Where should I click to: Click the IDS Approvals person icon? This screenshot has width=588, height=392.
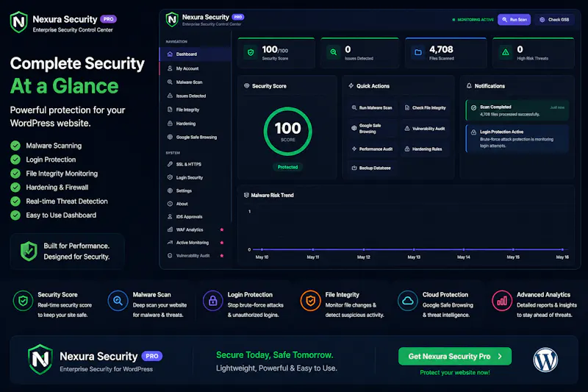[x=170, y=216]
